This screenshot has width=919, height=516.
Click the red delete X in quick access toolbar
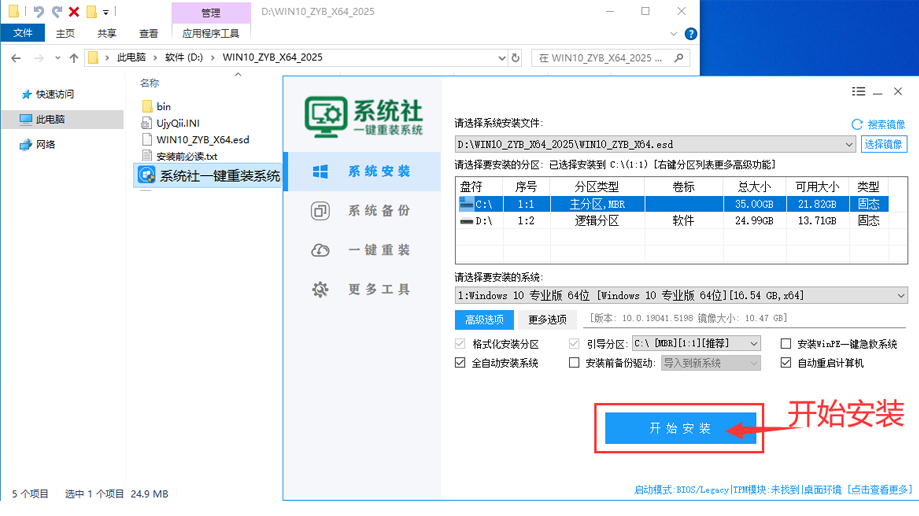pyautogui.click(x=74, y=12)
